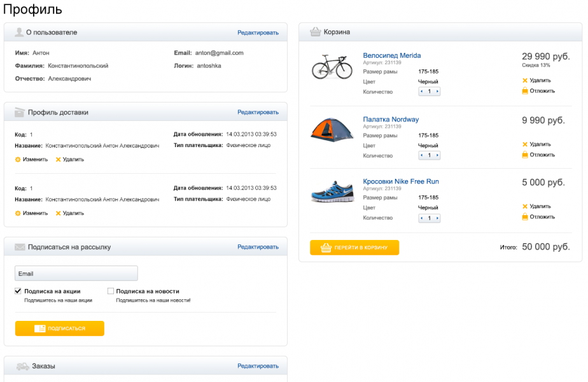Enable the Подписка на новости checkbox
This screenshot has width=588, height=382.
[x=111, y=292]
